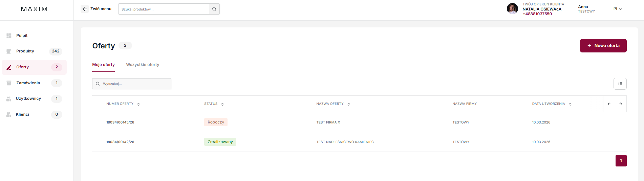This screenshot has width=644, height=181.
Task: Open the column list settings icon
Action: pyautogui.click(x=620, y=84)
